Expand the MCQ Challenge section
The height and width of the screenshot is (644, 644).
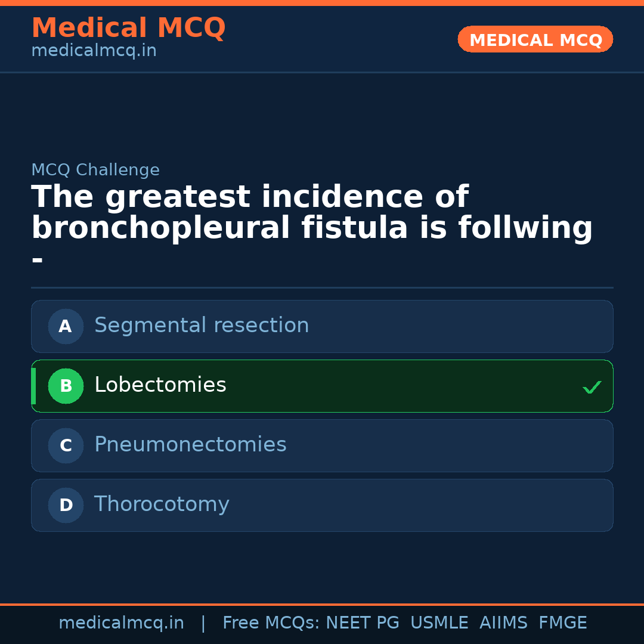(x=96, y=169)
